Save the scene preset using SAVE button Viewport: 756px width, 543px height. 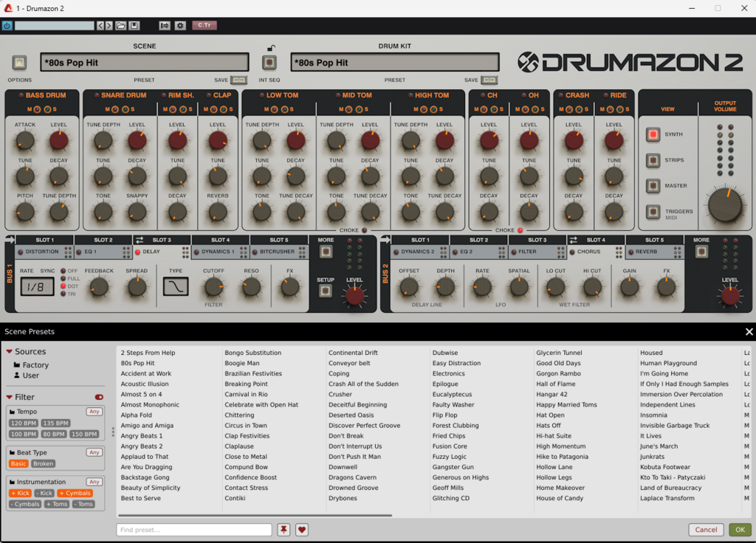click(238, 80)
